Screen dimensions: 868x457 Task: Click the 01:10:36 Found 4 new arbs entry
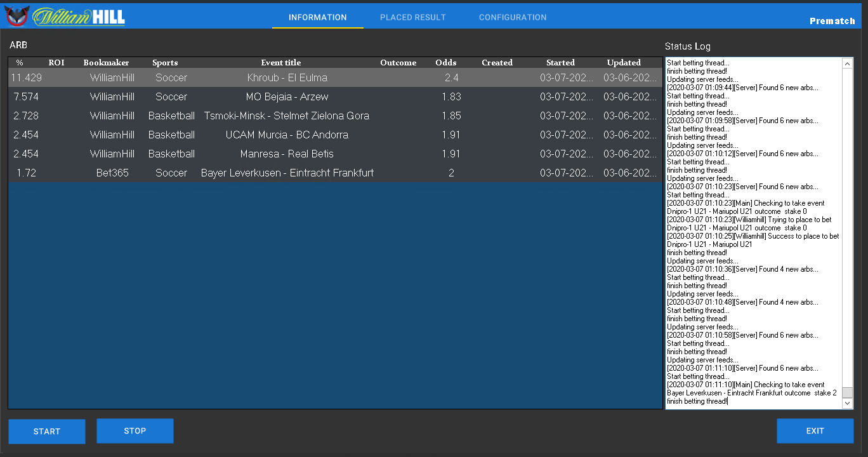(742, 269)
